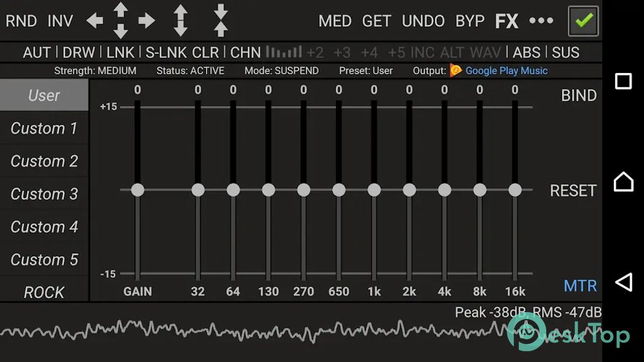Tap GET in the top bar

[376, 21]
